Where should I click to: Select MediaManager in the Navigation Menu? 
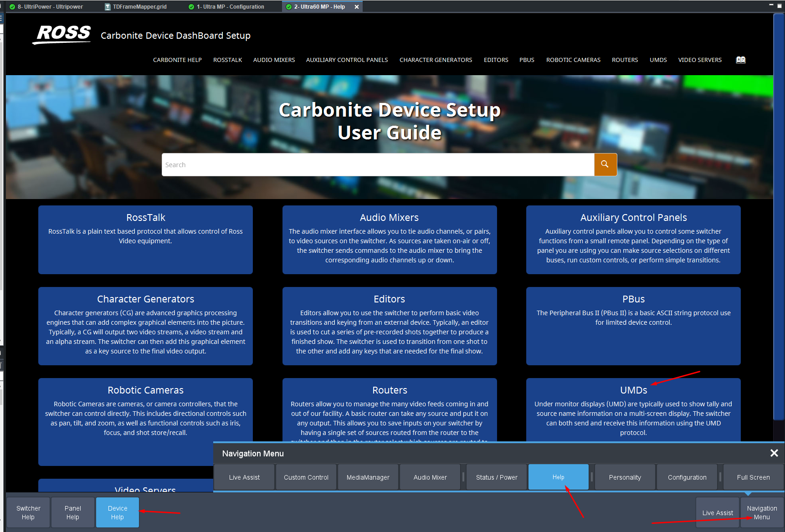tap(368, 477)
